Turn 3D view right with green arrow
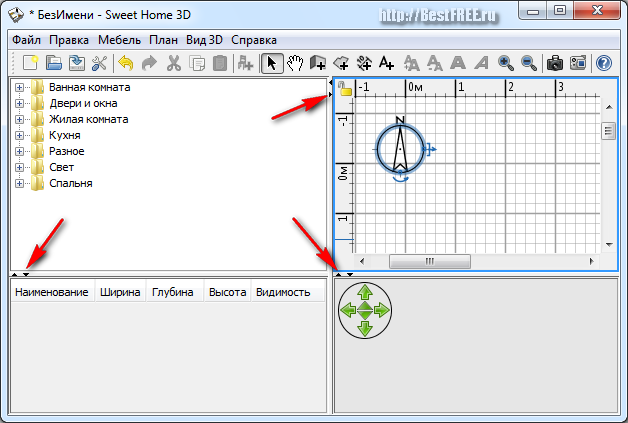The height and width of the screenshot is (423, 628). 382,310
